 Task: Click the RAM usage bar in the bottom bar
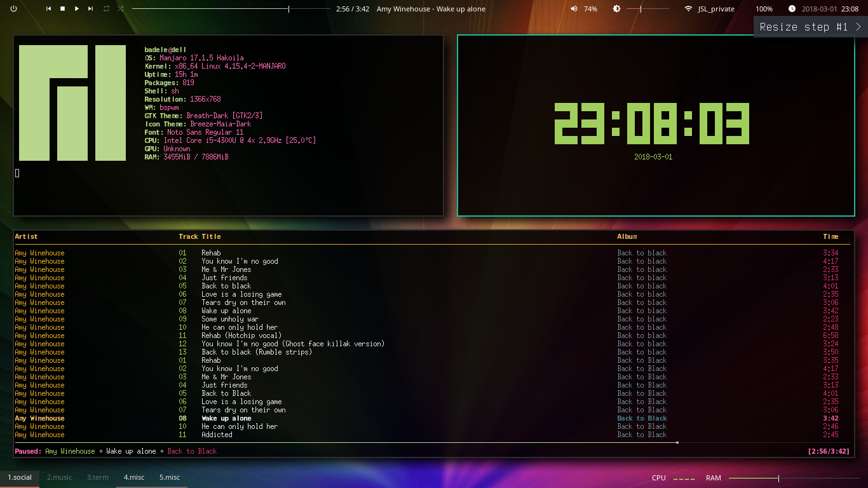[x=794, y=478]
